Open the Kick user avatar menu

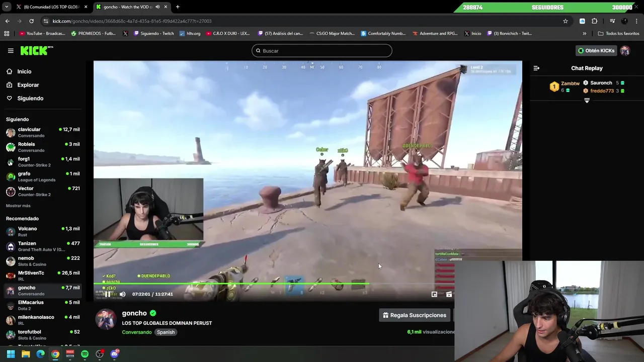[625, 51]
